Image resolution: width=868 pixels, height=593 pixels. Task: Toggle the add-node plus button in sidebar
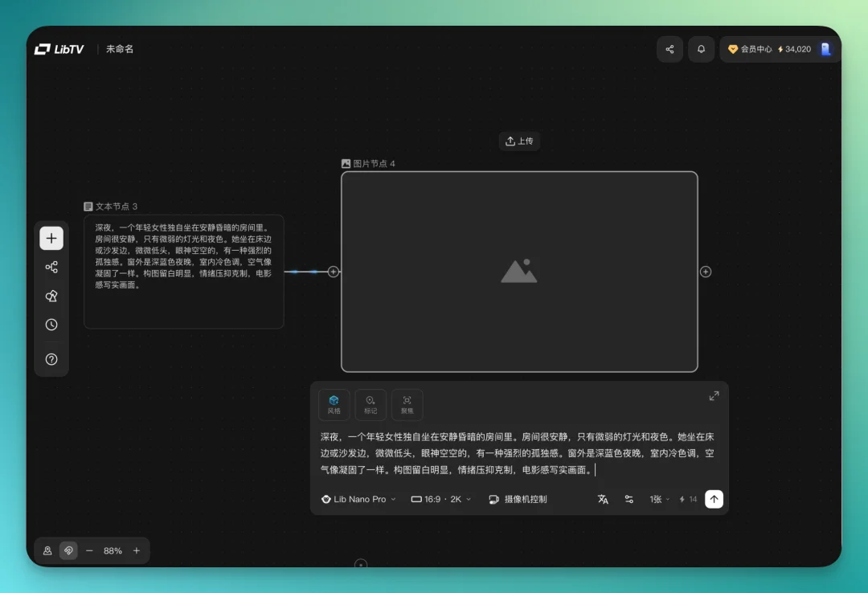point(51,238)
